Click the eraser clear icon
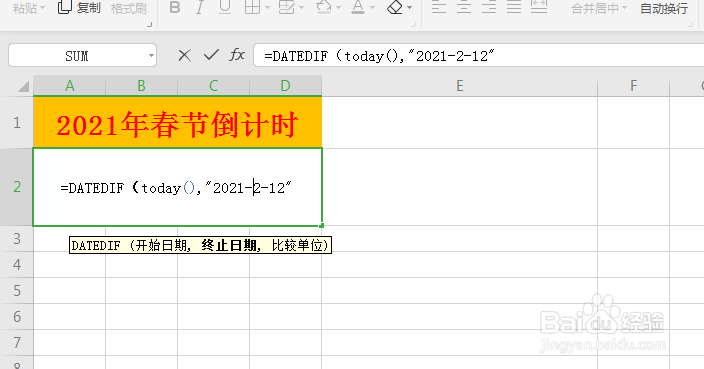Image resolution: width=704 pixels, height=369 pixels. click(395, 8)
